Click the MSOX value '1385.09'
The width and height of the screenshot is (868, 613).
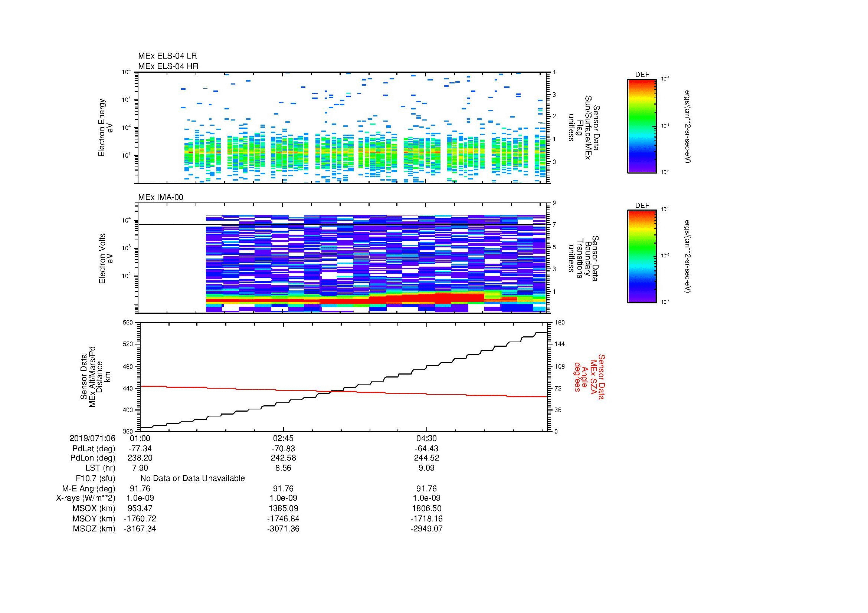tap(283, 508)
